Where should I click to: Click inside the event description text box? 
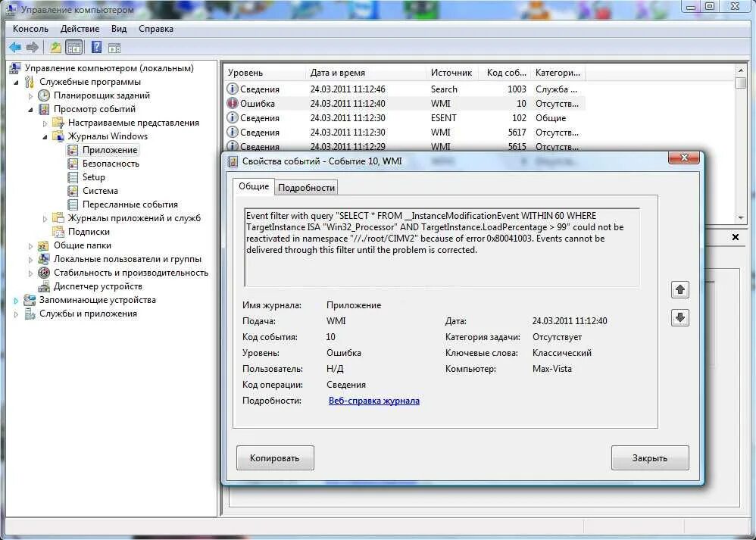(442, 248)
